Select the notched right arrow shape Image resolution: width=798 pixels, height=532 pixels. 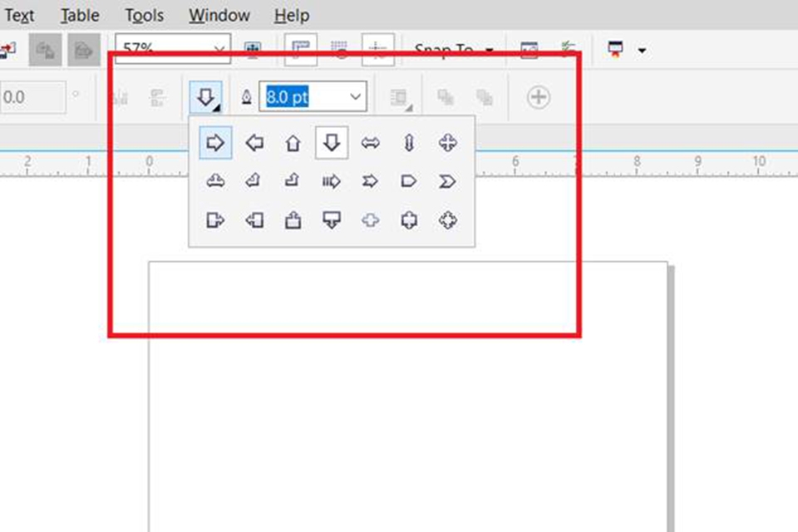[370, 180]
